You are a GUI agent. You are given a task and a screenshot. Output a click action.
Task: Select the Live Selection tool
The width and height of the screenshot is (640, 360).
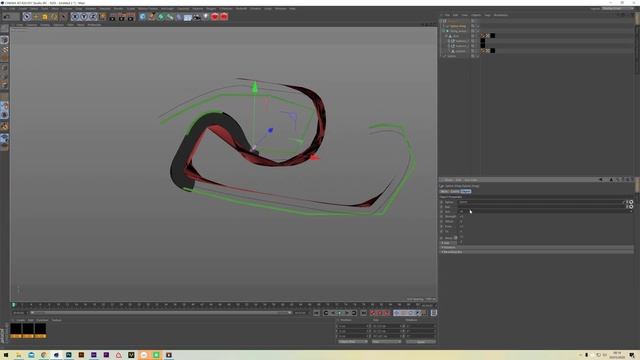click(27, 17)
